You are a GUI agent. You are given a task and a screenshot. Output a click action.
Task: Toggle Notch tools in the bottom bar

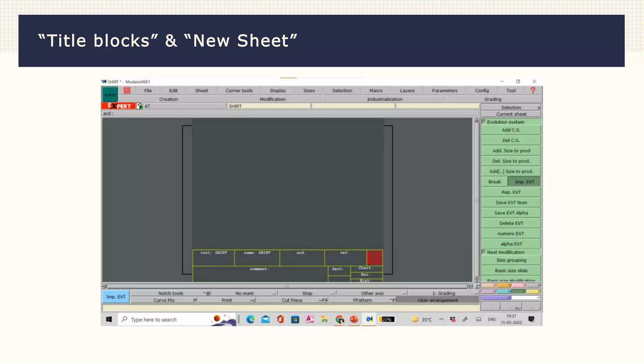[171, 293]
